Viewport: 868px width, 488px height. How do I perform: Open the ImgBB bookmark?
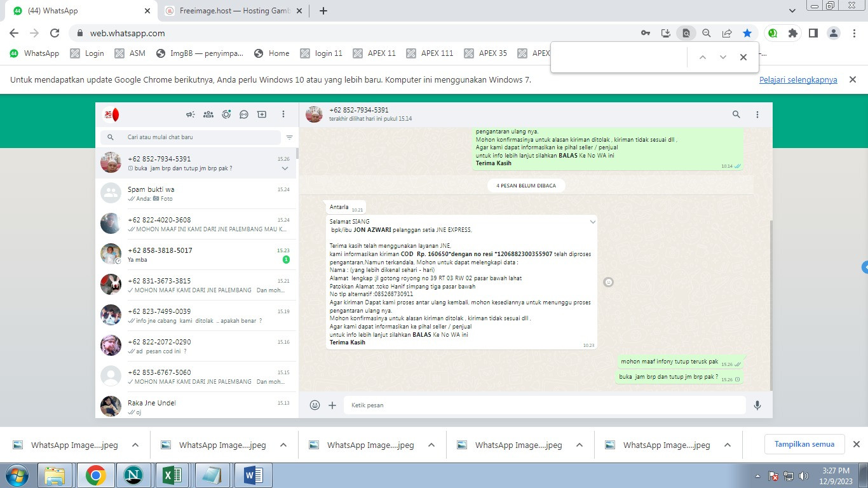[200, 53]
